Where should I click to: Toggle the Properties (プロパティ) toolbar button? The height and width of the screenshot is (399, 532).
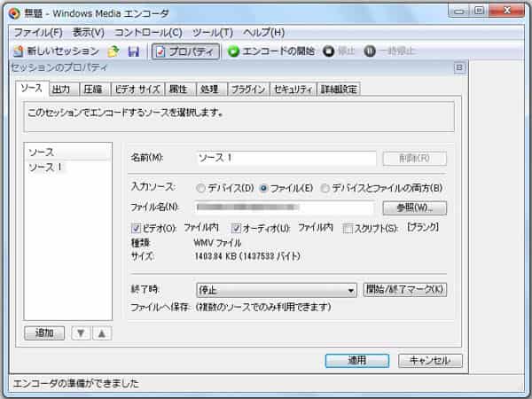185,51
